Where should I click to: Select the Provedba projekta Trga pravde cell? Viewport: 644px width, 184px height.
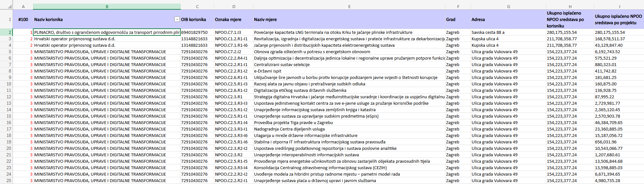349,122
